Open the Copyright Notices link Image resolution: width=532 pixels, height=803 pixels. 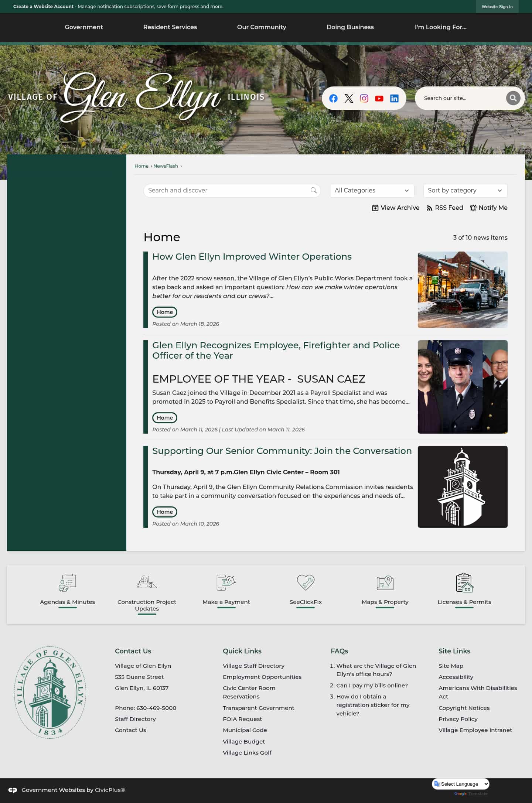[464, 708]
